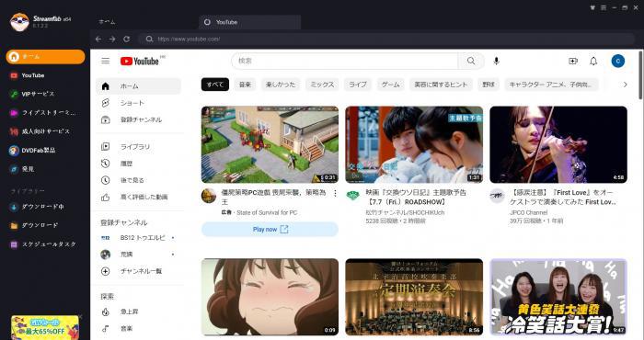Select the ゲーム filter chip

pos(391,85)
